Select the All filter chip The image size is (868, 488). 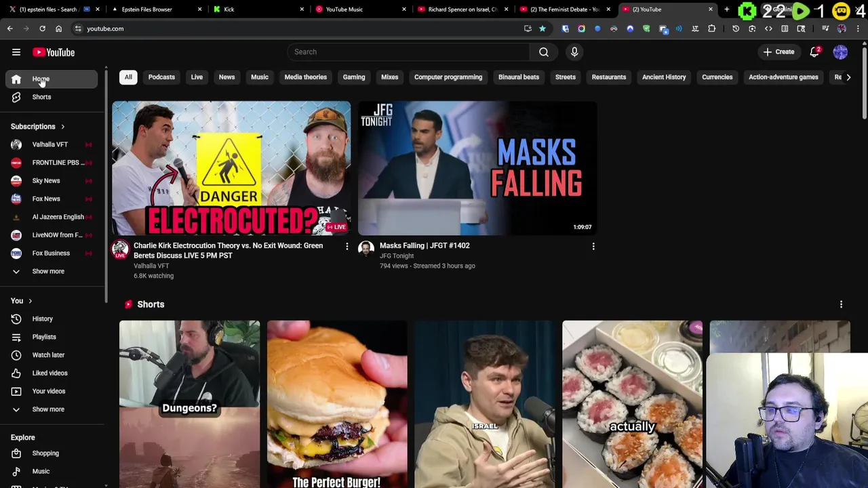(128, 77)
